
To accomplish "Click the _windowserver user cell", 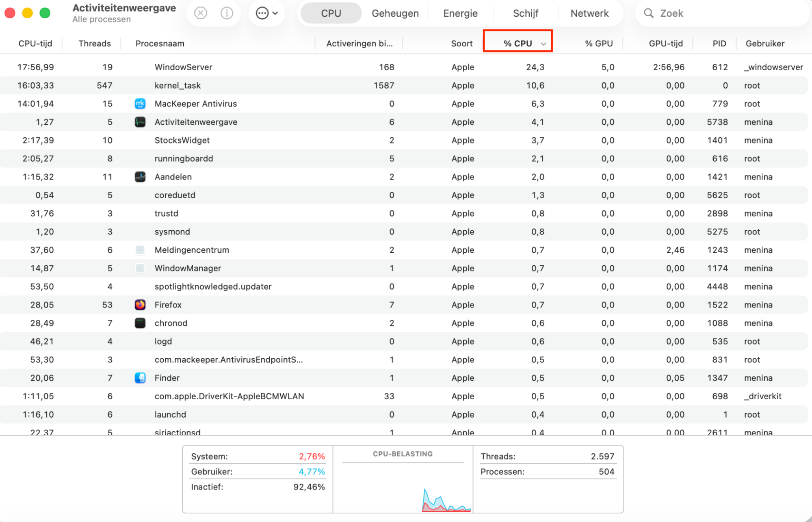I will (773, 67).
